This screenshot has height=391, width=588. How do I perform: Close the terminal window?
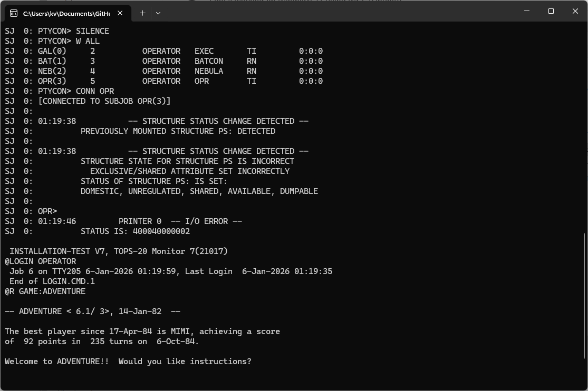click(575, 11)
